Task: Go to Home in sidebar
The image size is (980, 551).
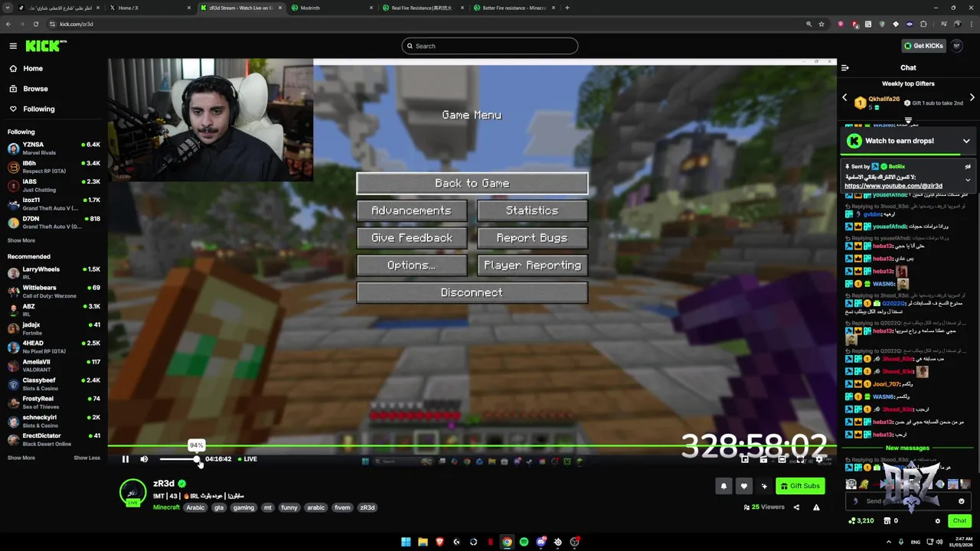Action: [x=32, y=68]
